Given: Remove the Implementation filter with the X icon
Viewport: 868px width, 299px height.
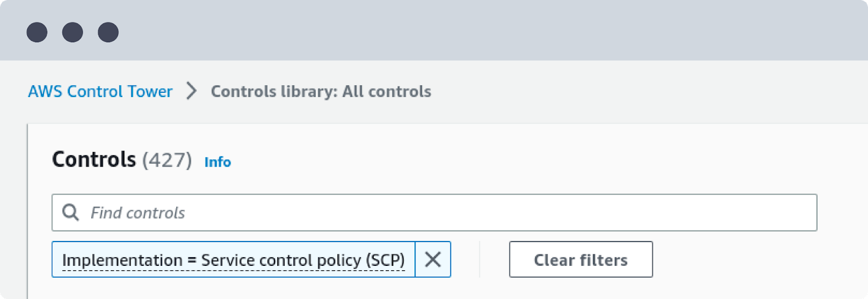Looking at the screenshot, I should click(433, 259).
